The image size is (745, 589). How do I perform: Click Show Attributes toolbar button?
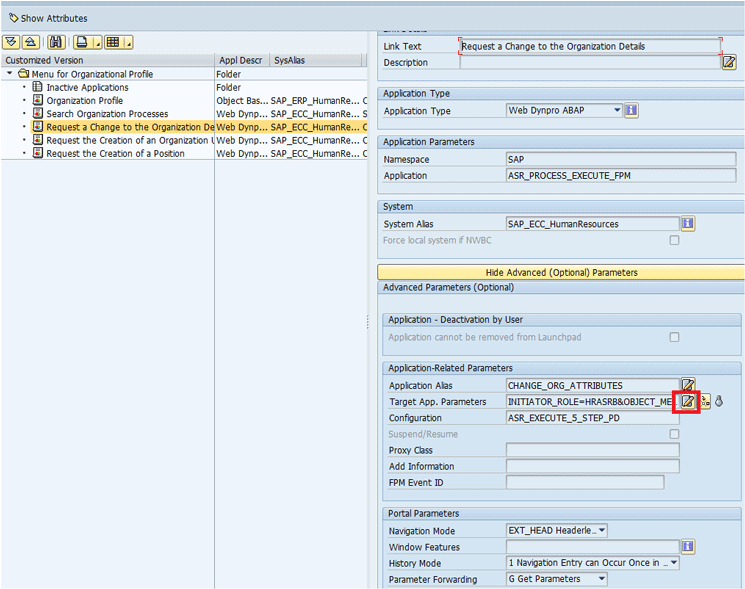(x=48, y=19)
